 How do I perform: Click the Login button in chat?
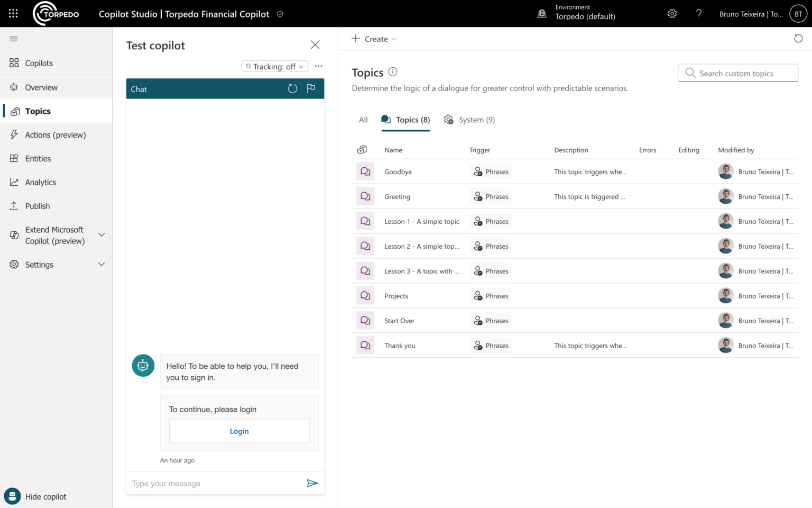point(239,431)
